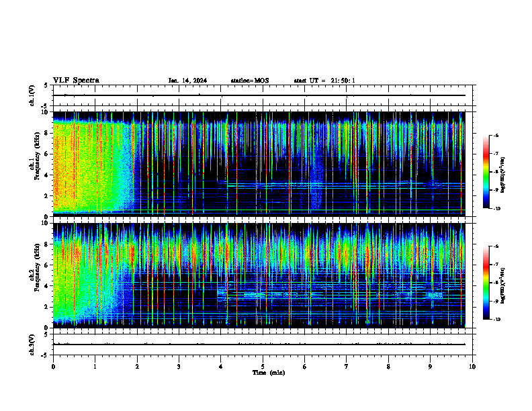Click the ch.1 color scale unit label
This screenshot has width=532, height=411.
pos(503,175)
